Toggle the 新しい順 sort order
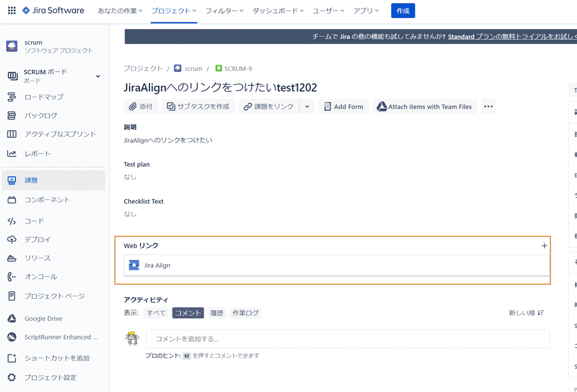 tap(526, 313)
